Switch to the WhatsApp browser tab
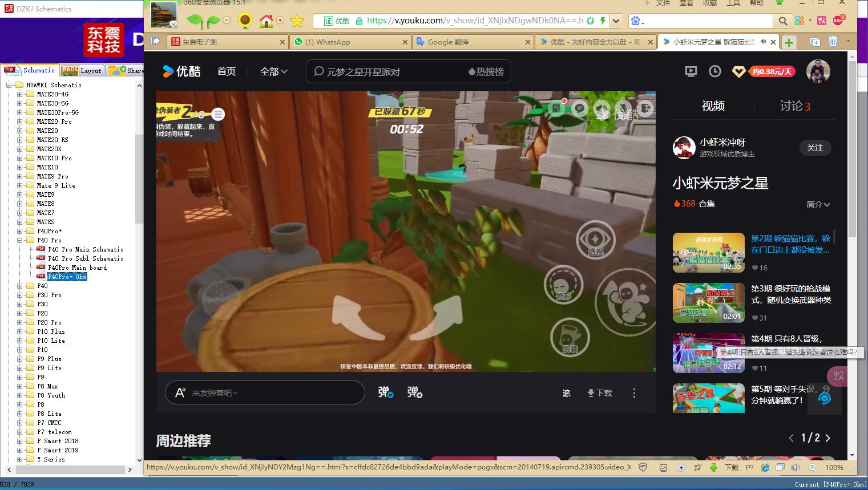 click(x=350, y=42)
